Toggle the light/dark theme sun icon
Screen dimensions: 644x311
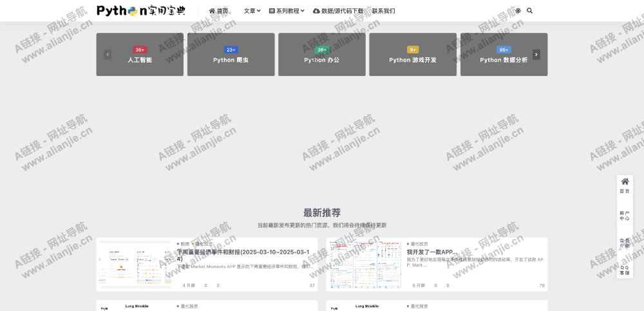click(518, 11)
